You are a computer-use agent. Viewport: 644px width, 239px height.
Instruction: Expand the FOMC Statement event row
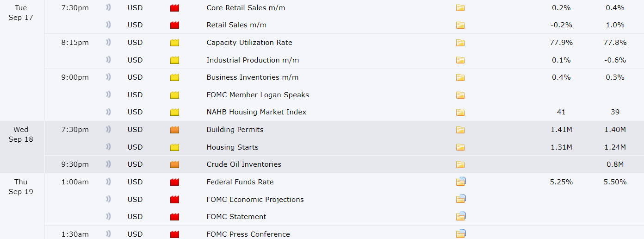click(344, 217)
